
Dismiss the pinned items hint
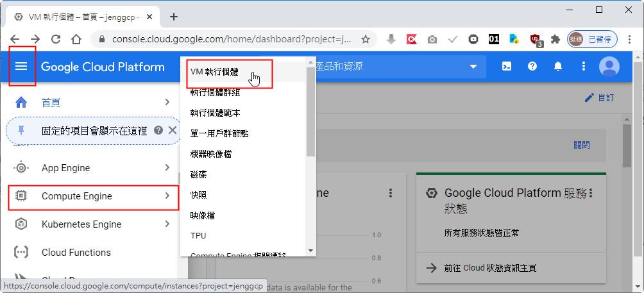(x=173, y=131)
